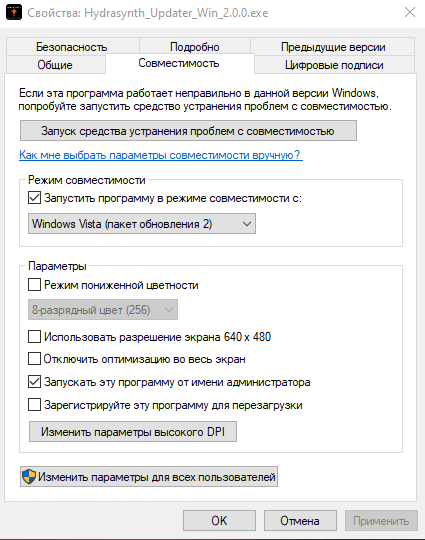Screen dimensions: 425x540
Task: Open Windows Vista compatibility dropdown
Action: [x=142, y=224]
